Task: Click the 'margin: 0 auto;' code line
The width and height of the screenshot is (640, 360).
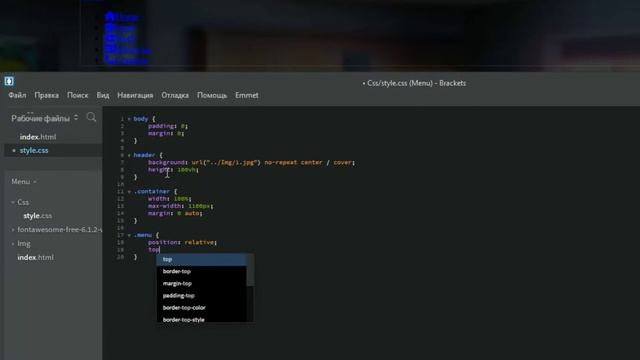Action: pyautogui.click(x=175, y=213)
